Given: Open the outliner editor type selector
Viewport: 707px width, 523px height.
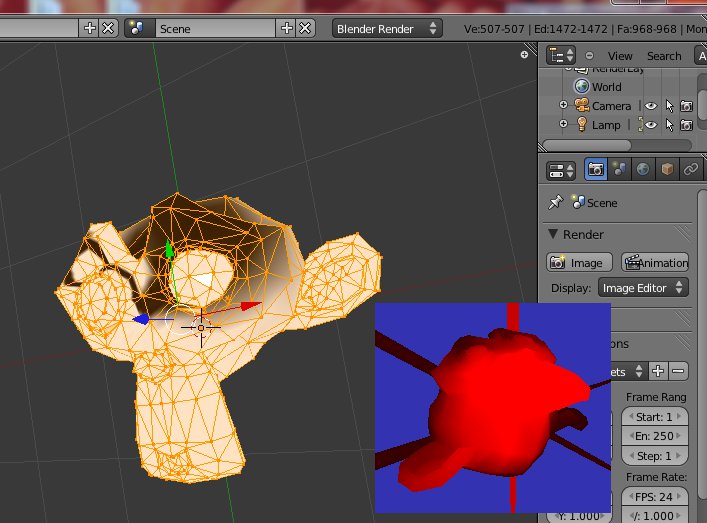Looking at the screenshot, I should point(560,55).
